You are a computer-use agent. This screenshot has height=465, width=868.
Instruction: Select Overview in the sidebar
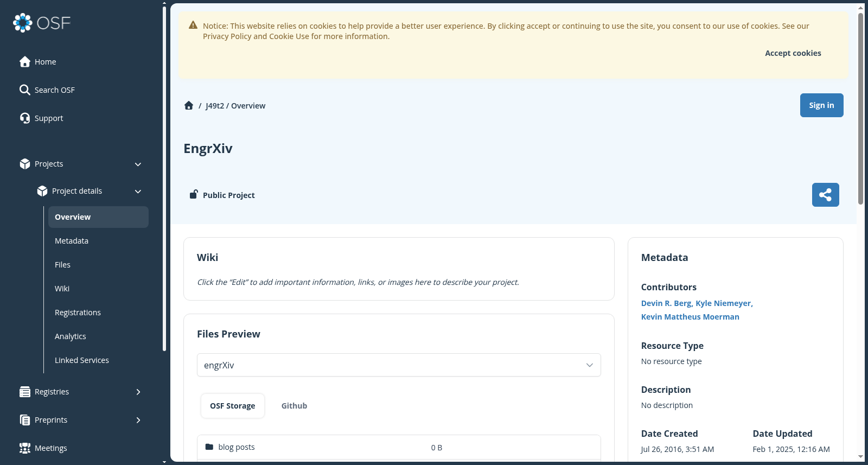(x=98, y=217)
